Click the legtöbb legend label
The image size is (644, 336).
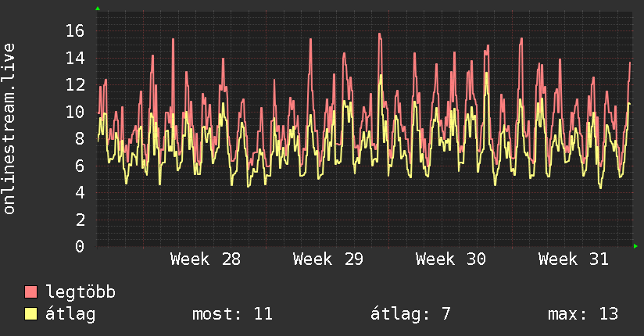tap(80, 292)
